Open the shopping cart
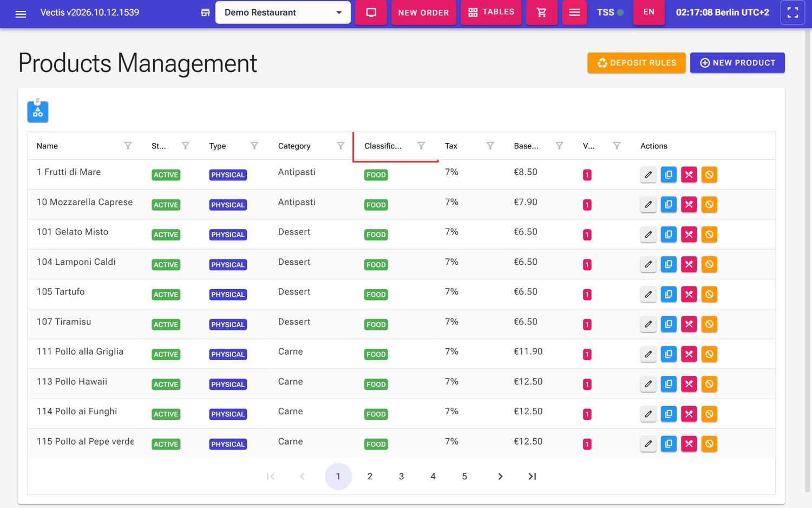 pyautogui.click(x=541, y=12)
